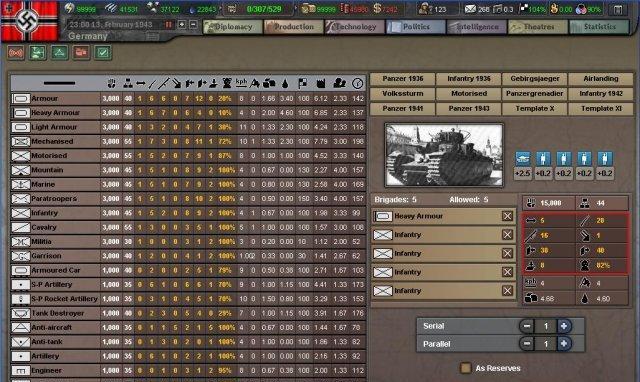
Task: Remove the Heavy Armour brigade from the division
Action: (507, 216)
